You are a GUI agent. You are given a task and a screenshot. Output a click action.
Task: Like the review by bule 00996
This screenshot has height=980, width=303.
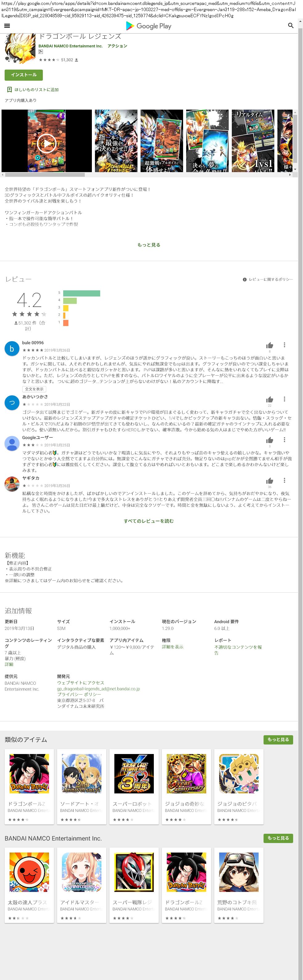pyautogui.click(x=269, y=345)
